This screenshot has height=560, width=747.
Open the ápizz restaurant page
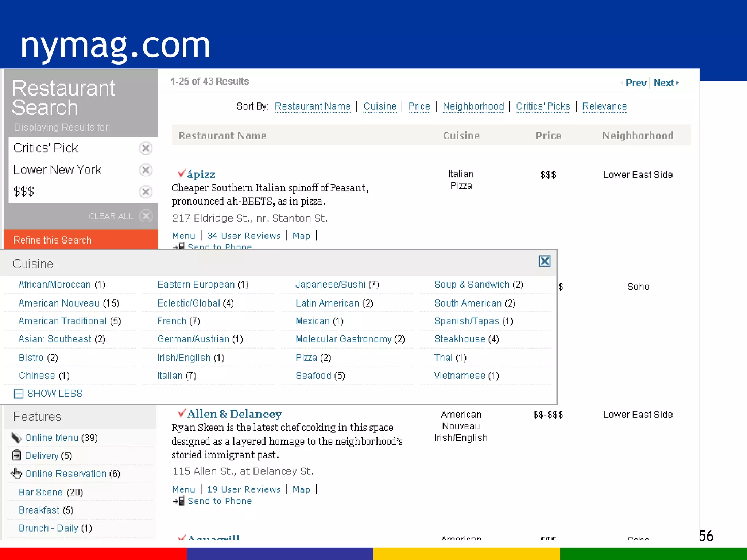pyautogui.click(x=201, y=175)
